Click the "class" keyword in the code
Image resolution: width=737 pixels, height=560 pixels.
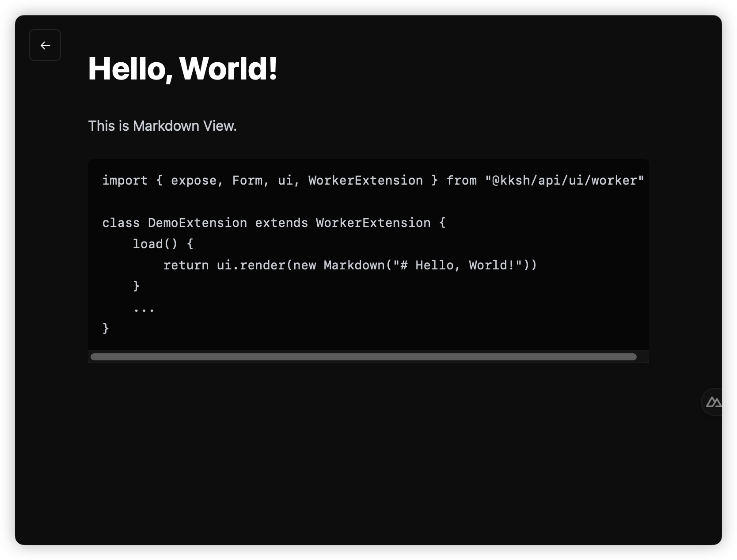(121, 223)
